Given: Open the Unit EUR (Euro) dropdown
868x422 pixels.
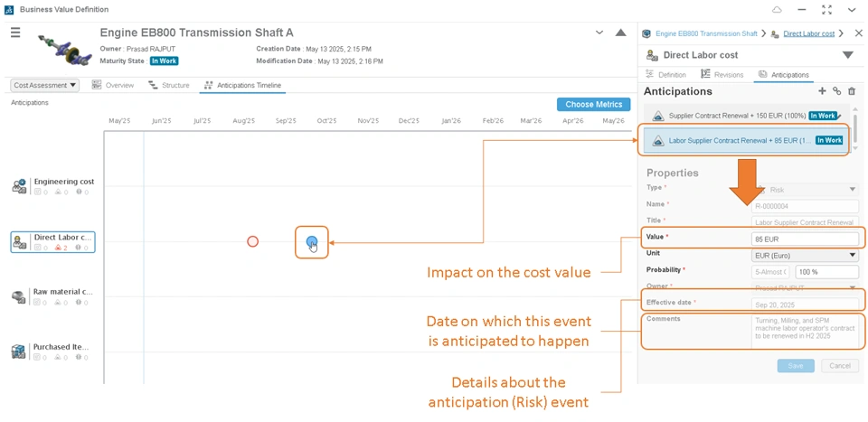Looking at the screenshot, I should [805, 256].
